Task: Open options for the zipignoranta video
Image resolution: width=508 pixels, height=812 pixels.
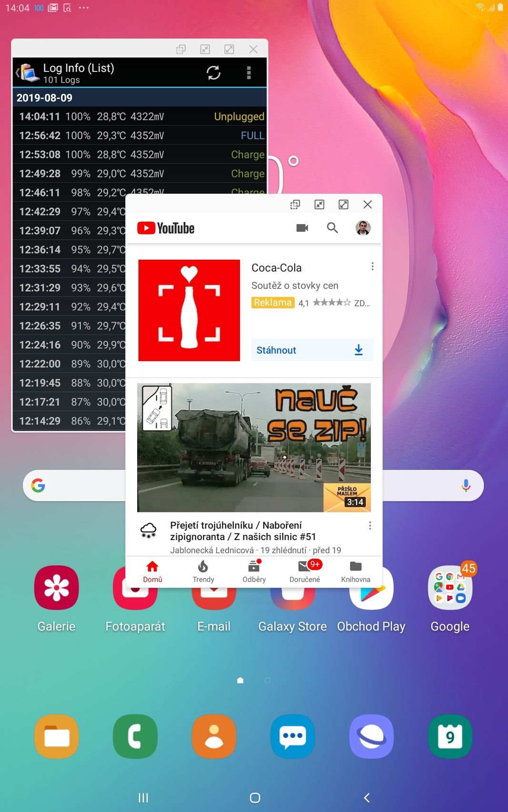Action: click(x=370, y=526)
